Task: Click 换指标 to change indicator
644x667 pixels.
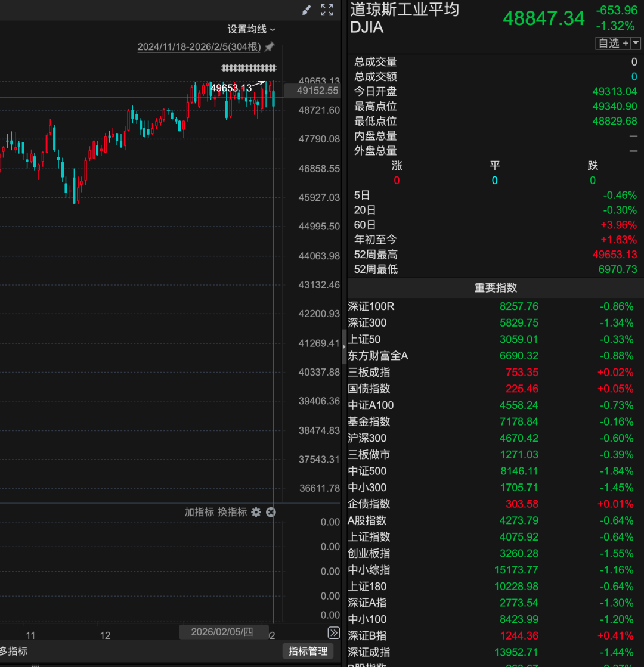Action: [x=232, y=512]
